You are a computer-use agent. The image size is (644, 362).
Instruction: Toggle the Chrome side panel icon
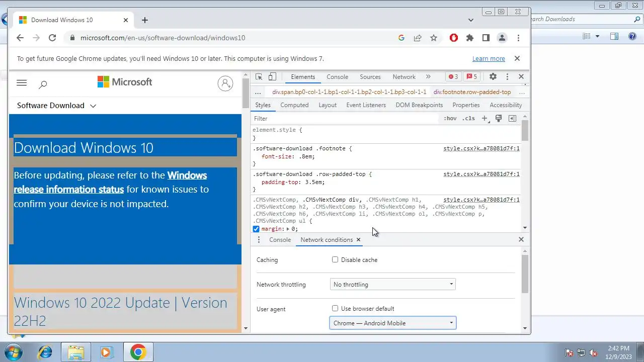(x=486, y=38)
